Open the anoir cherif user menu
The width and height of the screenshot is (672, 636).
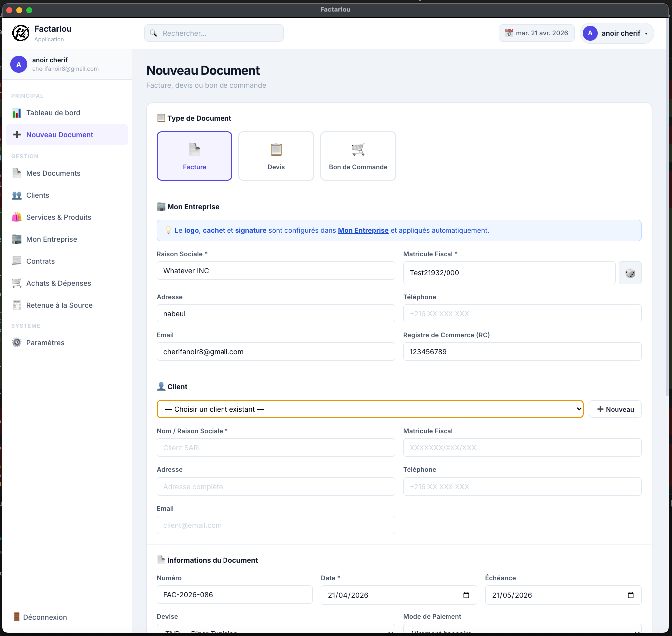tap(617, 33)
